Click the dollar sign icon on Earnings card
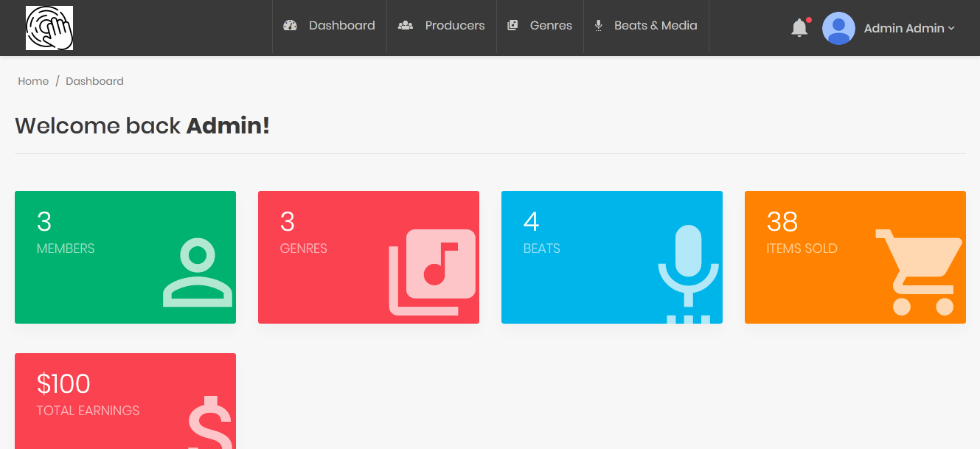The width and height of the screenshot is (980, 449). pyautogui.click(x=211, y=423)
